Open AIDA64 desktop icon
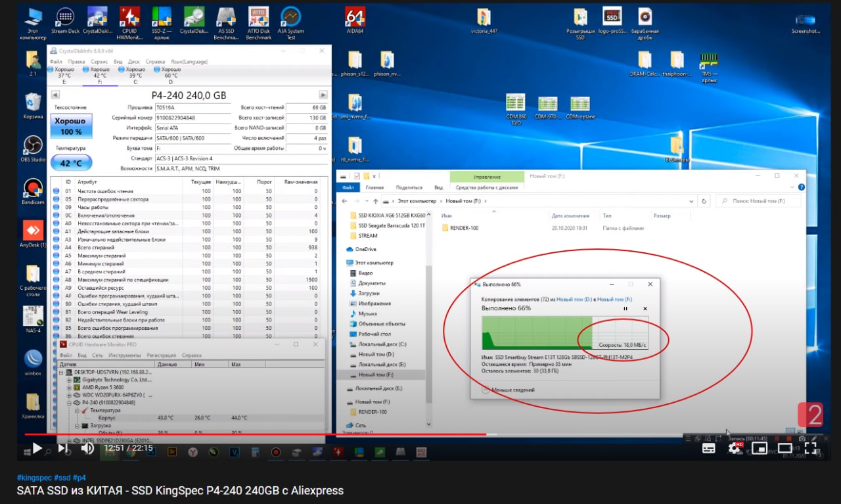 [355, 21]
